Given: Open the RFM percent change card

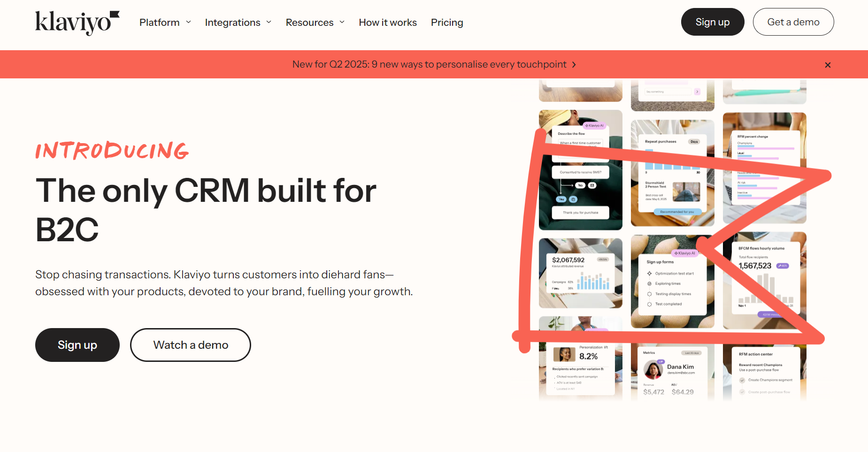Looking at the screenshot, I should [765, 168].
